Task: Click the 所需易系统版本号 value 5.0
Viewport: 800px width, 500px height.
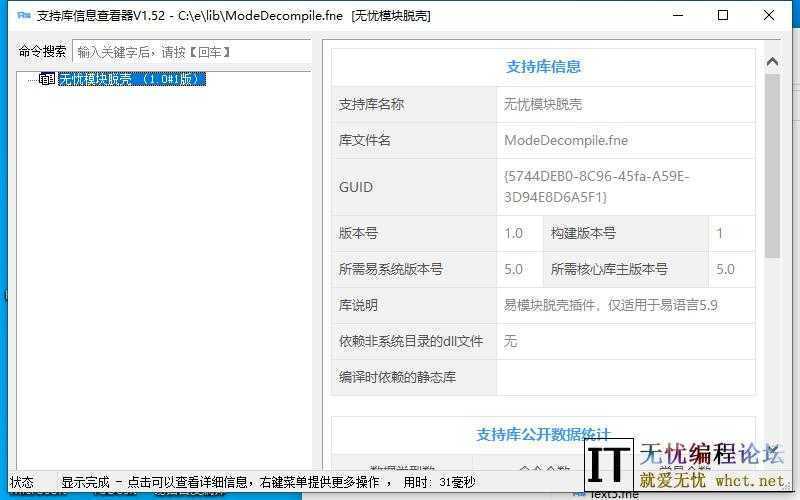Action: pyautogui.click(x=513, y=269)
